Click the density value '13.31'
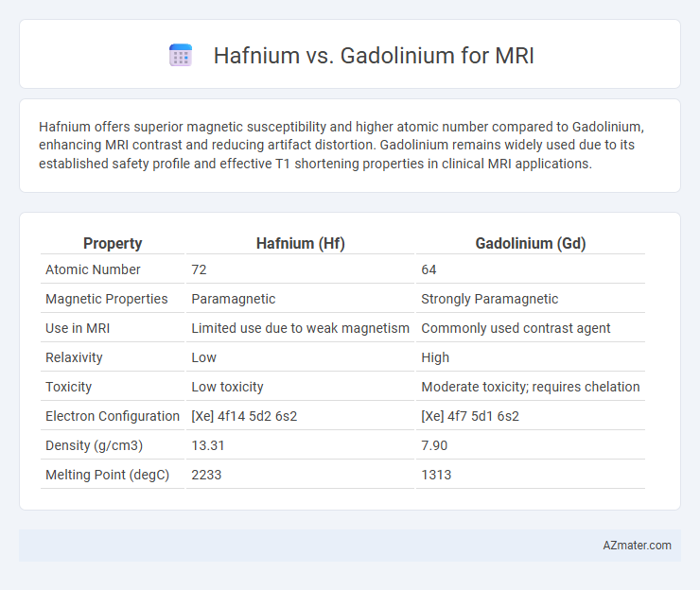 click(207, 445)
